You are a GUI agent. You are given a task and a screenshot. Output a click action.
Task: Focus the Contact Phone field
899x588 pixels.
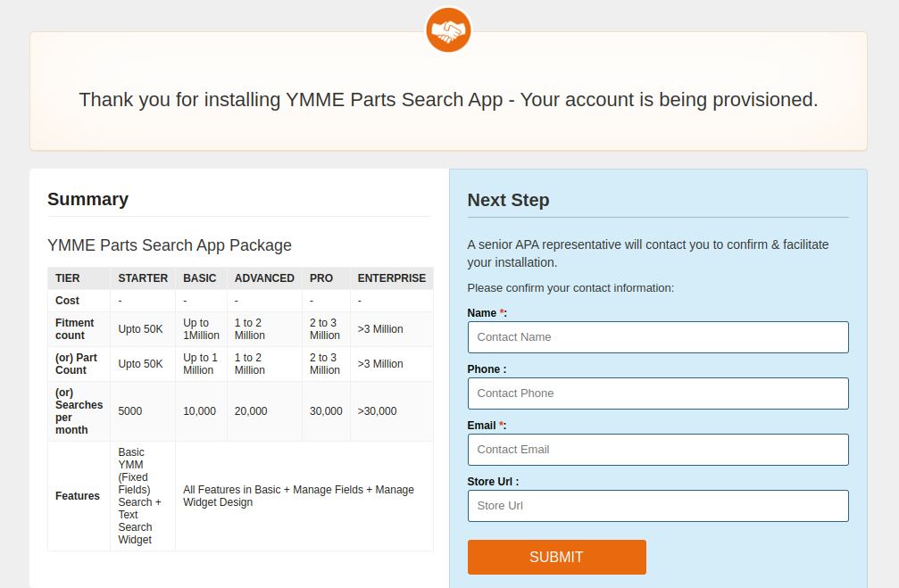[x=658, y=393]
